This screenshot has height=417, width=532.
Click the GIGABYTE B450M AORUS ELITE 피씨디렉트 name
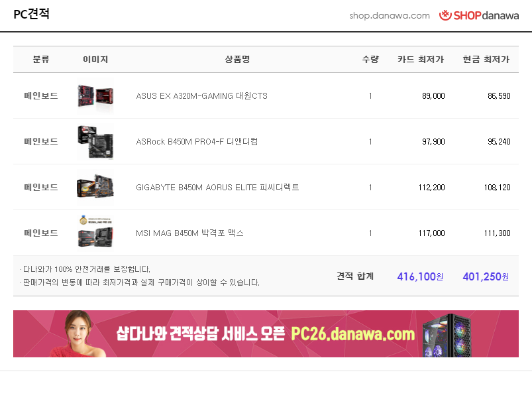217,187
